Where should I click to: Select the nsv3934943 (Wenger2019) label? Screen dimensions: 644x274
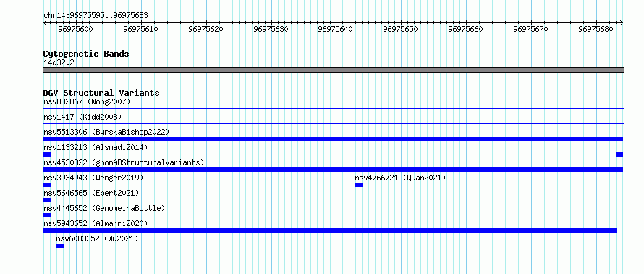[x=93, y=178]
